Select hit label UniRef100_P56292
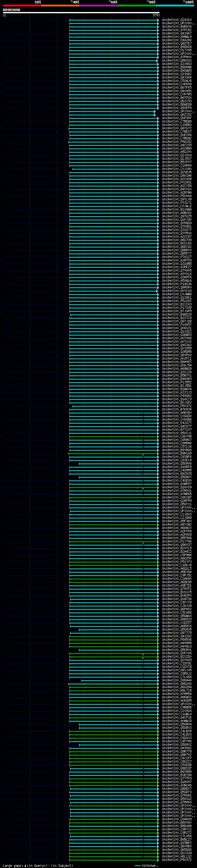 click(176, 142)
